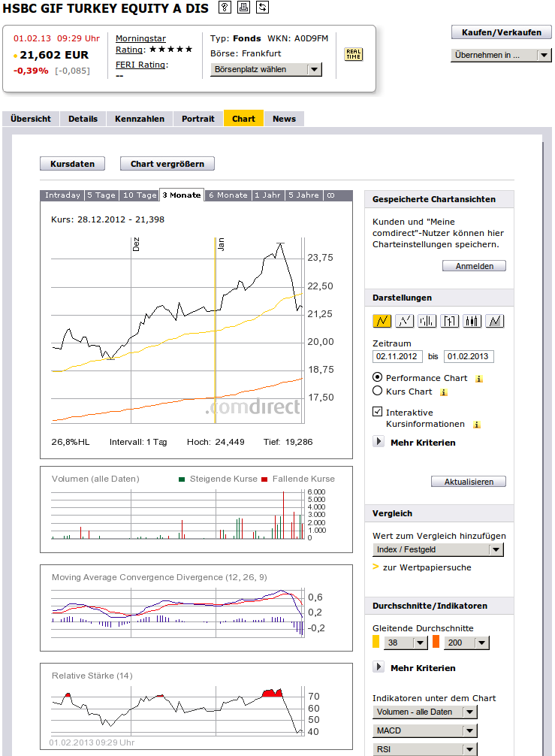Image resolution: width=555 pixels, height=756 pixels.
Task: Click the active Chart tab
Action: pos(244,119)
